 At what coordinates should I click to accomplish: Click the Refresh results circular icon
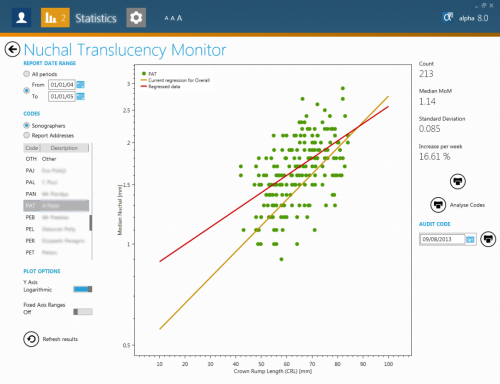[x=31, y=339]
